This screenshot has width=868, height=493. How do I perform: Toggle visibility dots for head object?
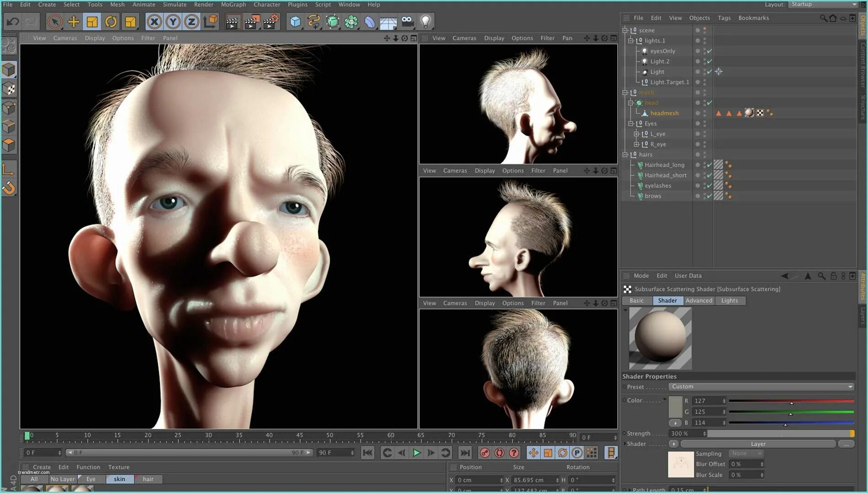pos(704,103)
